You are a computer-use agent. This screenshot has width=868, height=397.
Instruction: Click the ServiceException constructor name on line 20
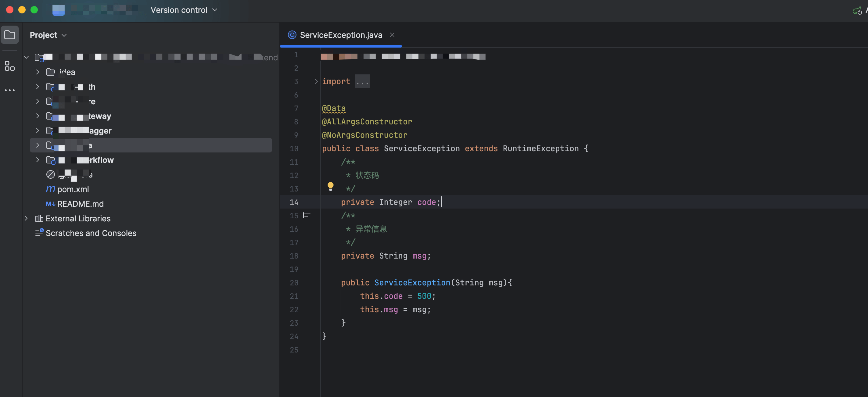click(x=412, y=283)
